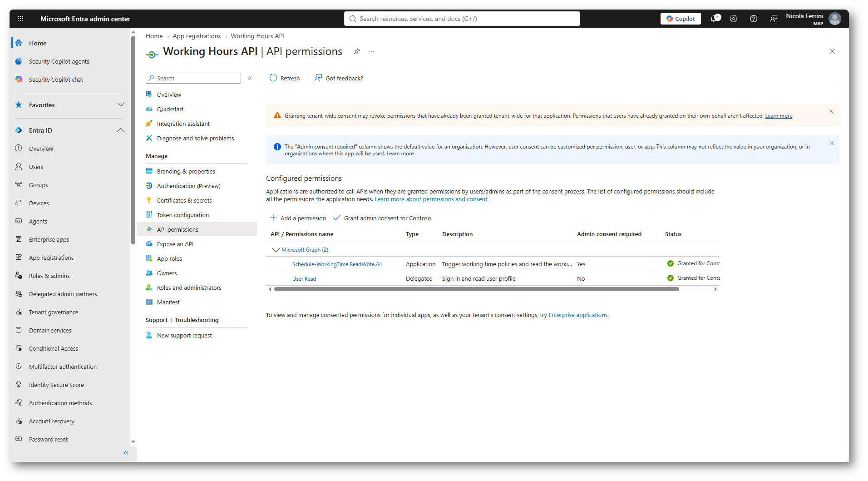Sort by API / Permissions name column

pyautogui.click(x=302, y=234)
